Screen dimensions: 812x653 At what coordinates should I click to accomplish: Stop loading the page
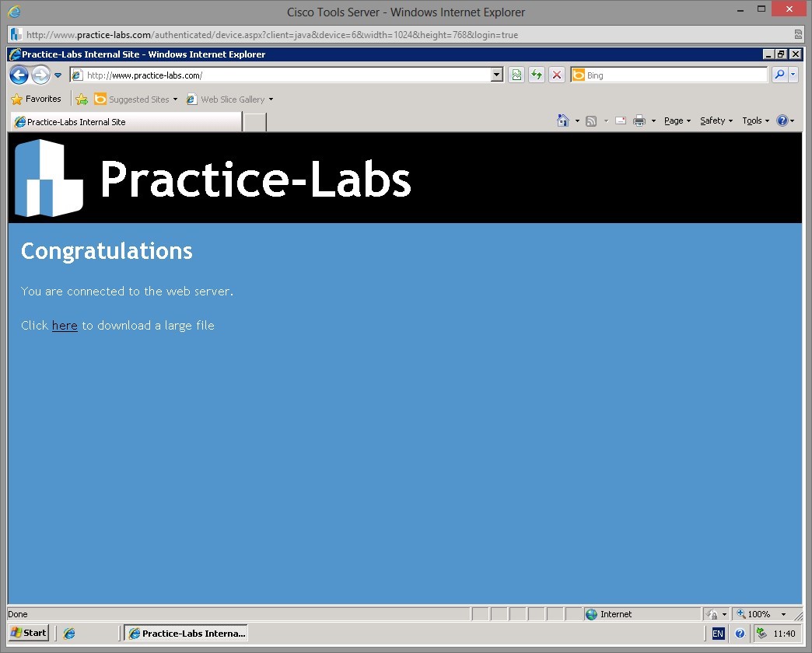tap(557, 75)
